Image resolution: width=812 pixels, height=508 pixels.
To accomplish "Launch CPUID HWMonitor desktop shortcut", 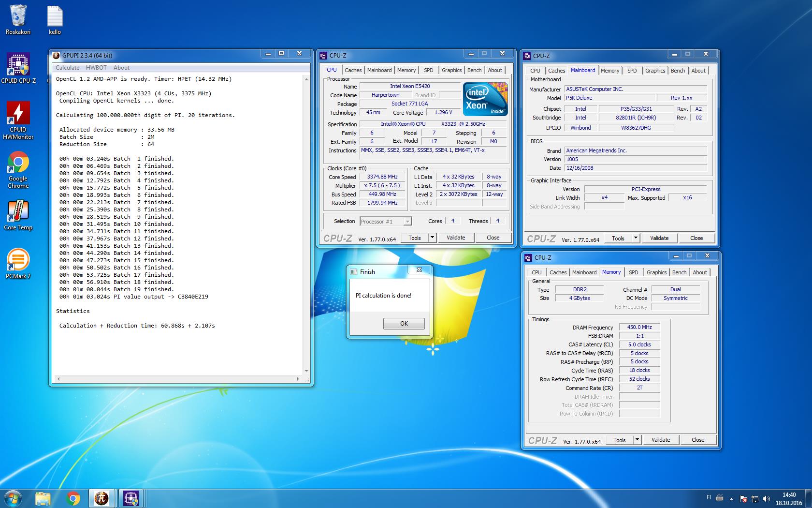I will [18, 120].
